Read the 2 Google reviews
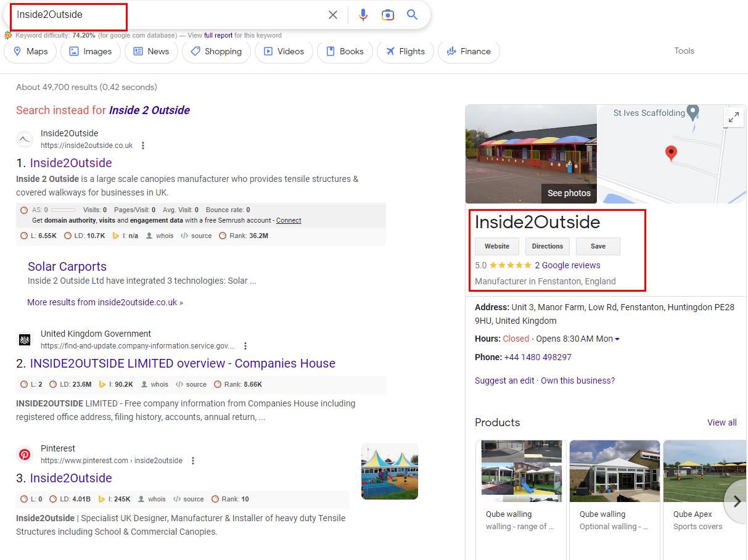 pos(567,265)
